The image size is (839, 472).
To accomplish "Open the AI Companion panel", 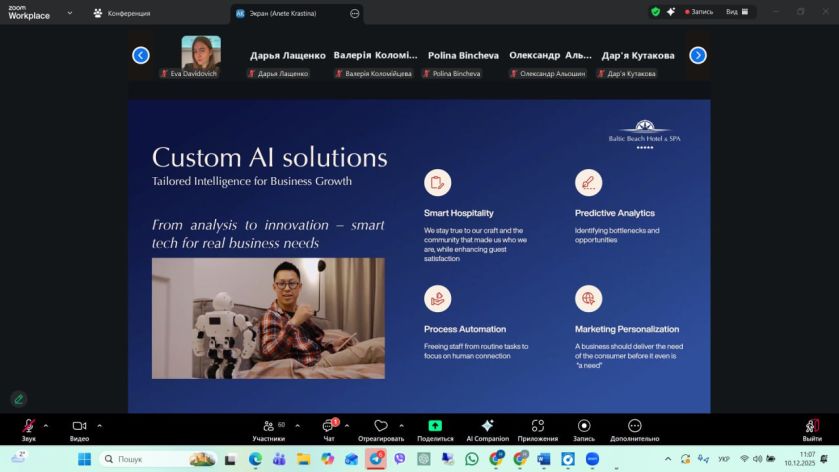I will [487, 430].
